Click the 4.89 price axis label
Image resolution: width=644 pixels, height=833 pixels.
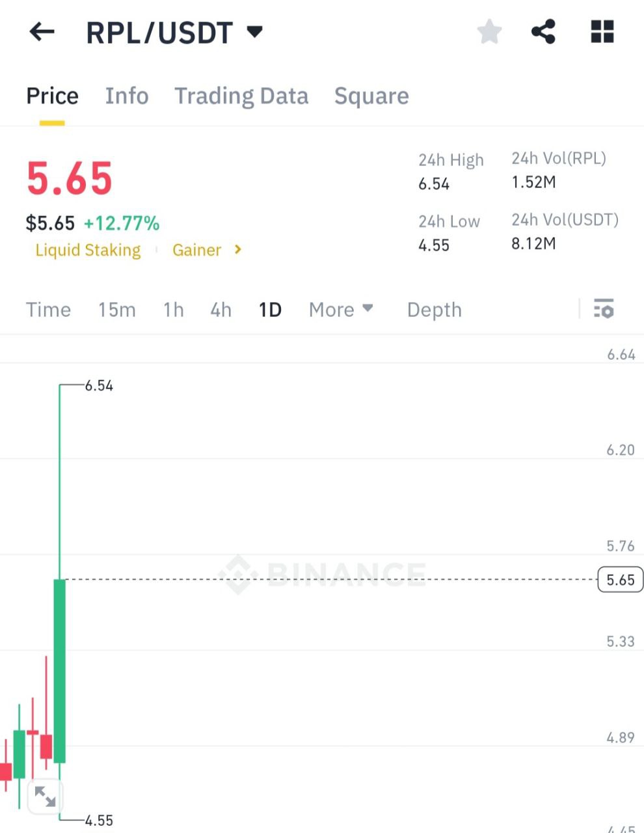[x=621, y=737]
